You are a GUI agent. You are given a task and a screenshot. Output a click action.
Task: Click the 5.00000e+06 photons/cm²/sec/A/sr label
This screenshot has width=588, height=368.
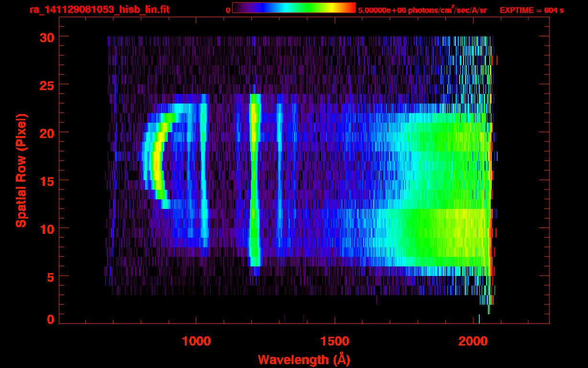[422, 10]
